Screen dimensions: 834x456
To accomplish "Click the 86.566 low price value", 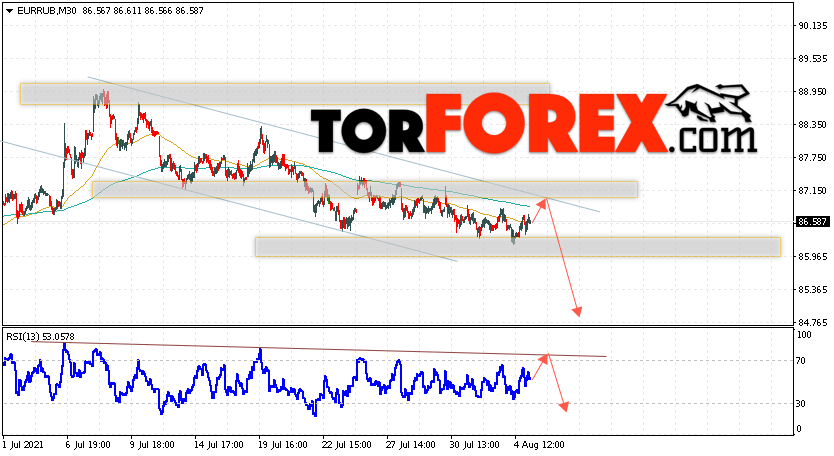I will tap(158, 11).
